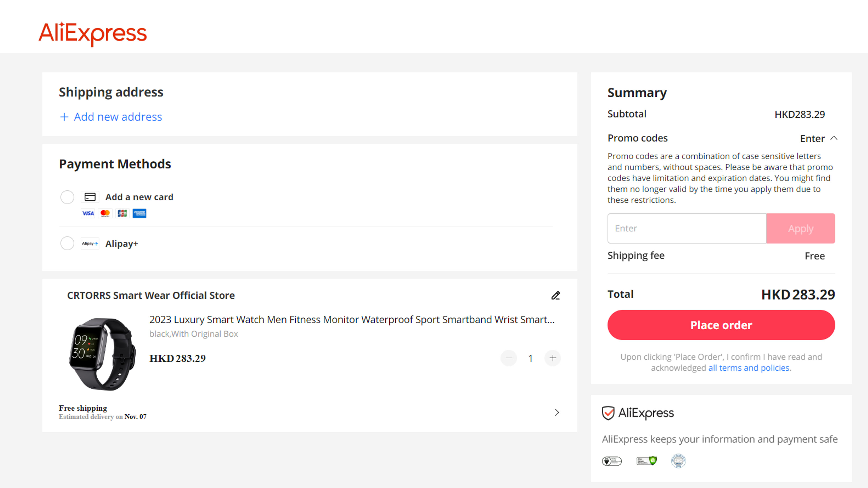Image resolution: width=868 pixels, height=488 pixels.
Task: Click the AliExpress shield logo in safety panel
Action: pos(638,413)
